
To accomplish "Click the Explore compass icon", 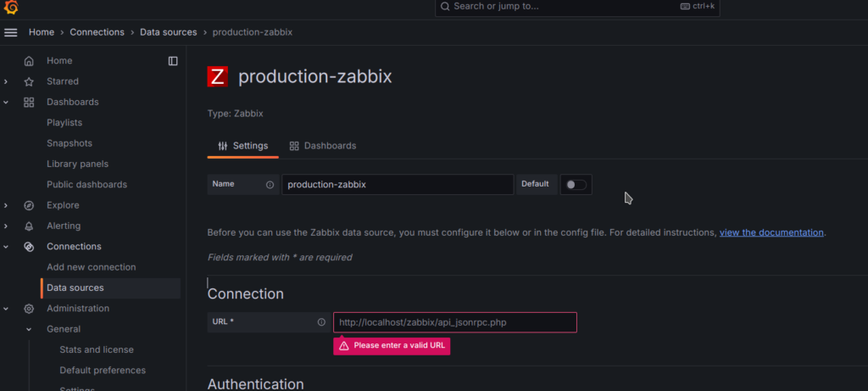I will click(29, 205).
